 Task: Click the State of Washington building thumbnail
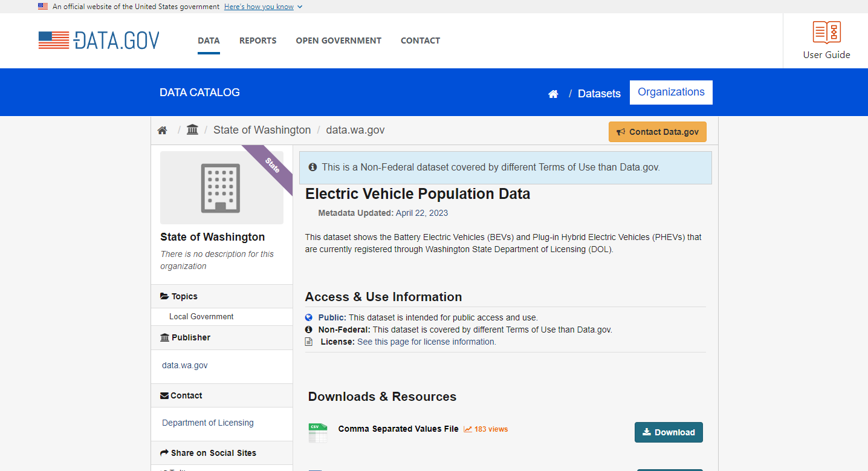point(222,187)
